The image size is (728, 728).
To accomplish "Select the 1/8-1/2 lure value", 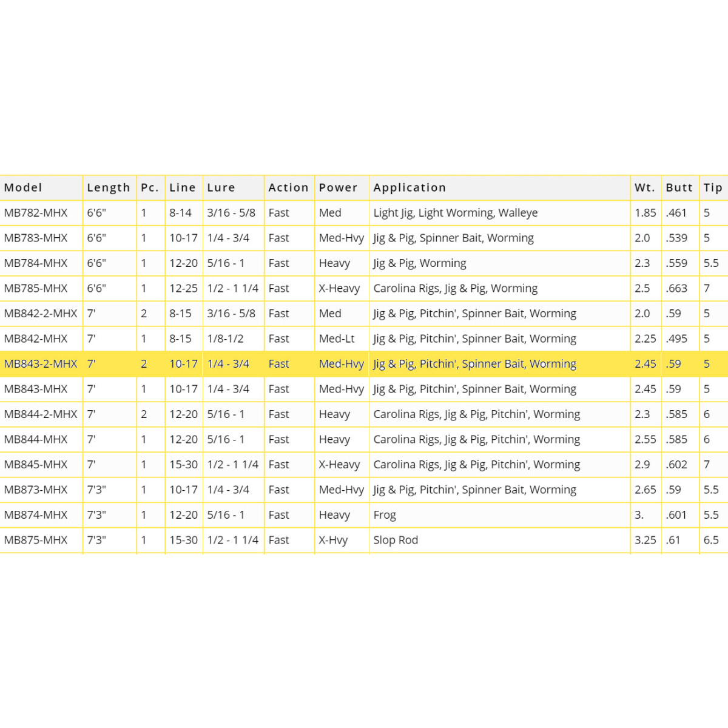I will tap(225, 339).
